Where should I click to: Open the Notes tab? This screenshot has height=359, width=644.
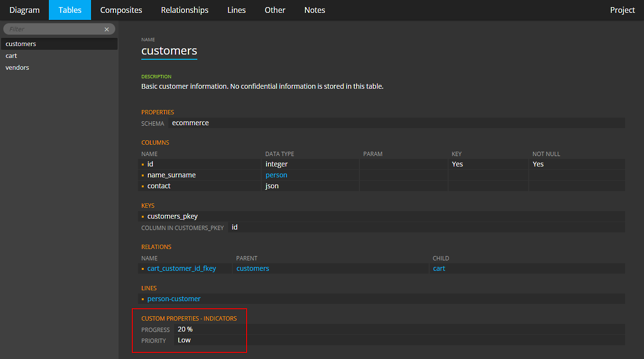pos(314,10)
